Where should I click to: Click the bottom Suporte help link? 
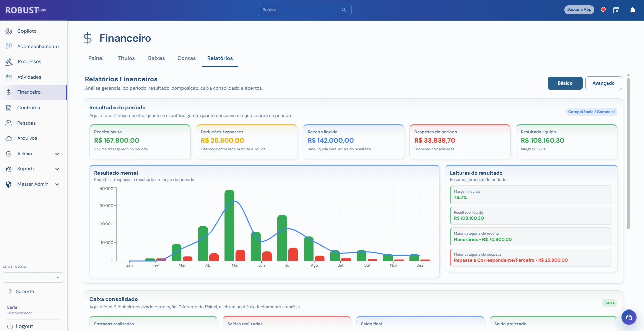[x=25, y=292]
